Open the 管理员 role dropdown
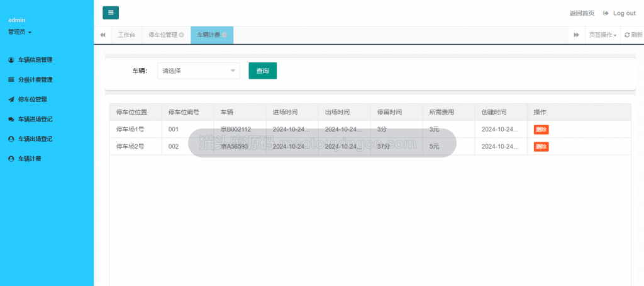 click(19, 31)
